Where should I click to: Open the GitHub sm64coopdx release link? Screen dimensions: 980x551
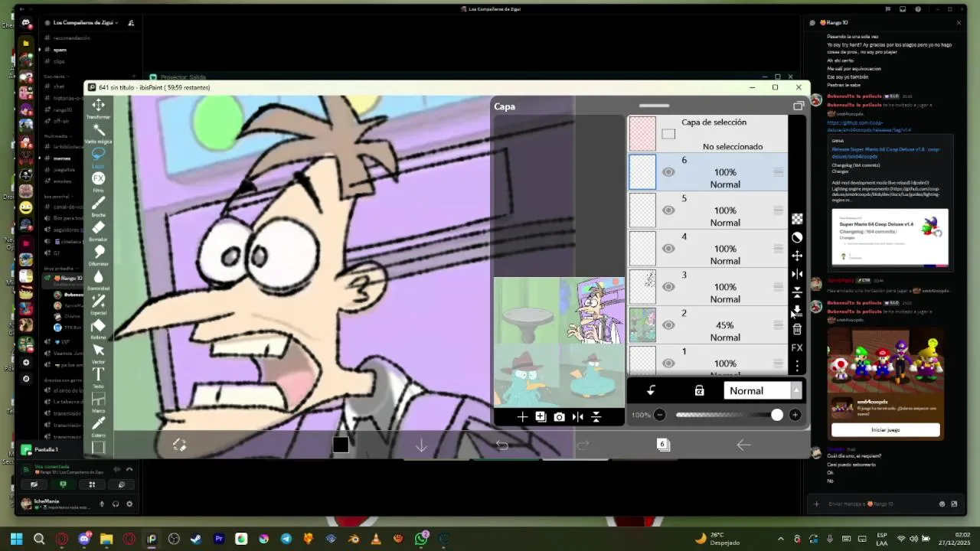869,126
